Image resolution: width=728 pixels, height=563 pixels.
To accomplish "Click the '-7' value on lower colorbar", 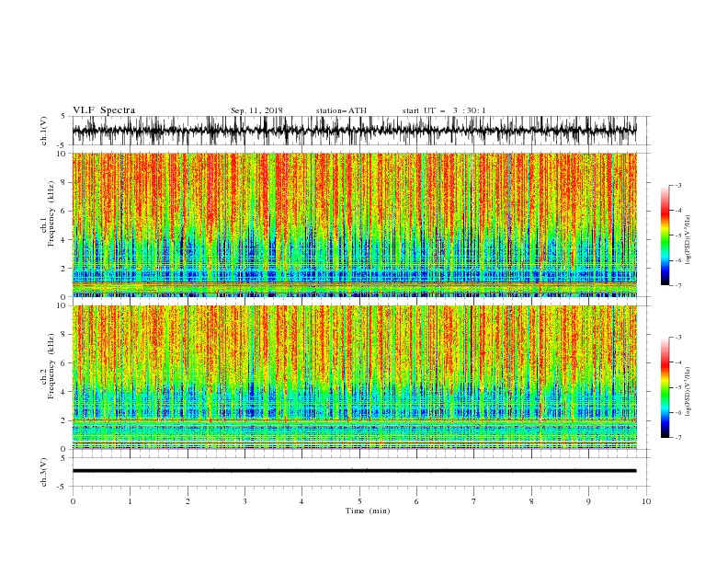I will coord(678,438).
